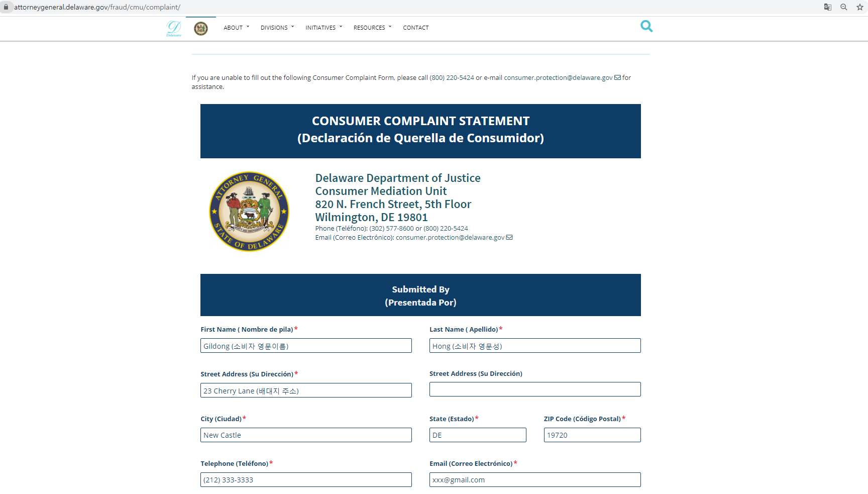Expand the DIVISIONS dropdown menu
The height and width of the screenshot is (494, 868).
click(277, 28)
